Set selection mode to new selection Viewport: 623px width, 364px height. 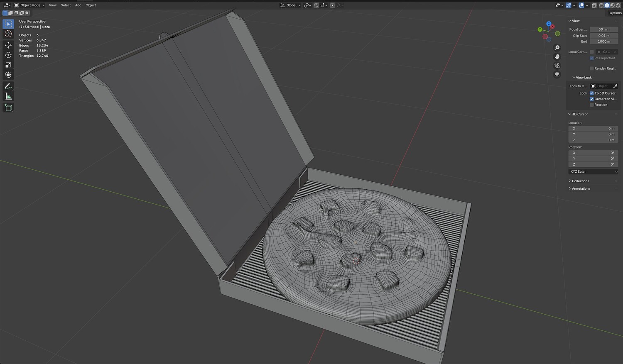point(5,13)
